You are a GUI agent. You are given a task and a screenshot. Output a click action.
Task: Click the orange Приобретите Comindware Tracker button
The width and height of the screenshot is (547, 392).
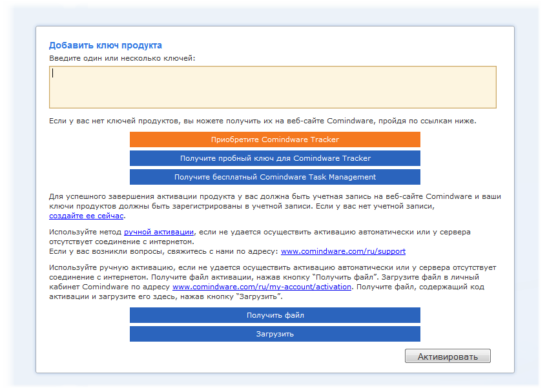click(275, 139)
